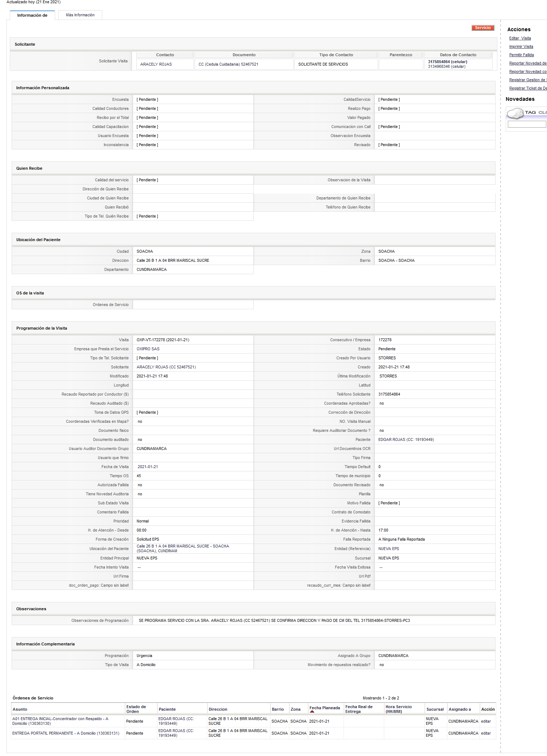Click Departamento value CUNDINAMARCA in Ubicación del Paciente
Viewport: 547px width, 756px height.
click(152, 269)
